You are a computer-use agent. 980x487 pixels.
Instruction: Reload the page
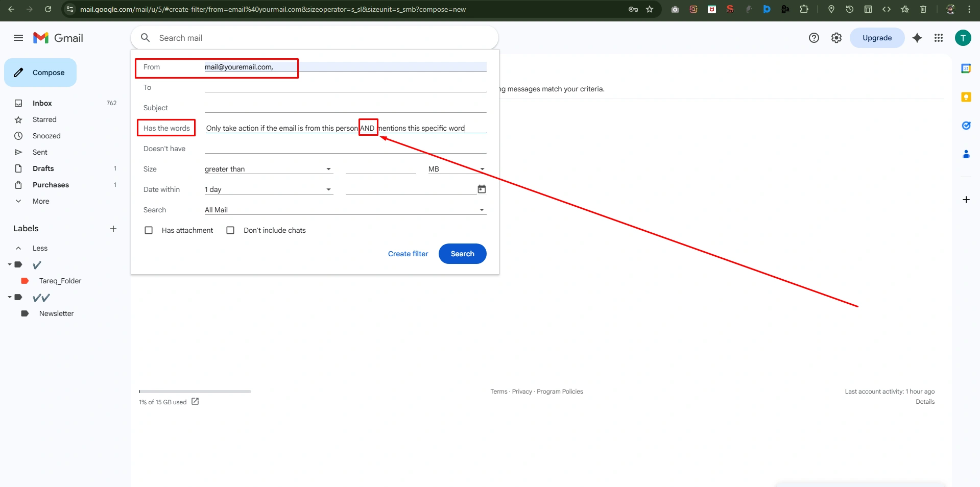(x=48, y=9)
